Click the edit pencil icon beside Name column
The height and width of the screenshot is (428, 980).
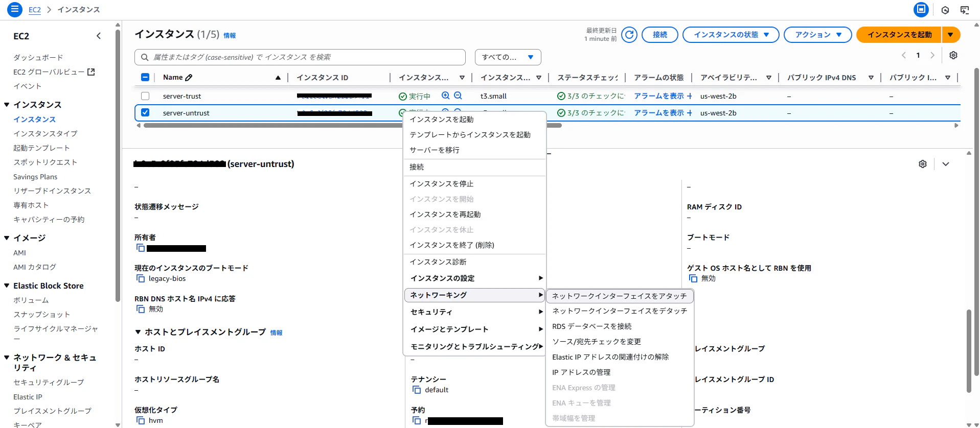click(189, 78)
